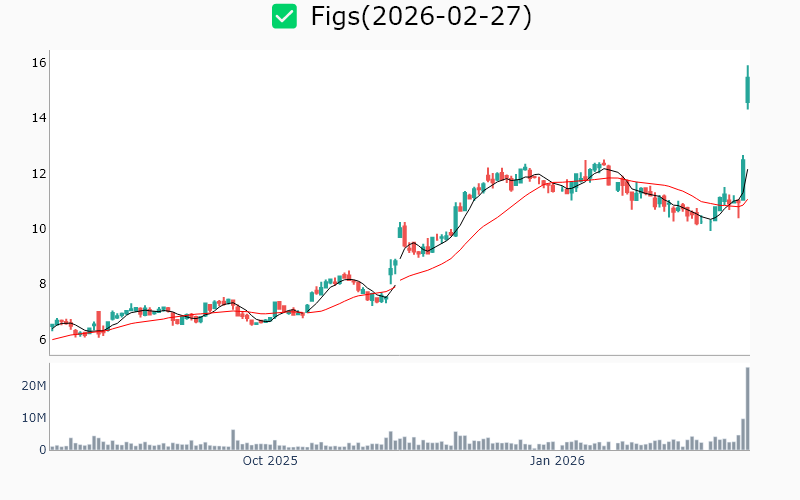
Task: Click the volume spike bar just before Oct 2025
Action: coord(233,440)
